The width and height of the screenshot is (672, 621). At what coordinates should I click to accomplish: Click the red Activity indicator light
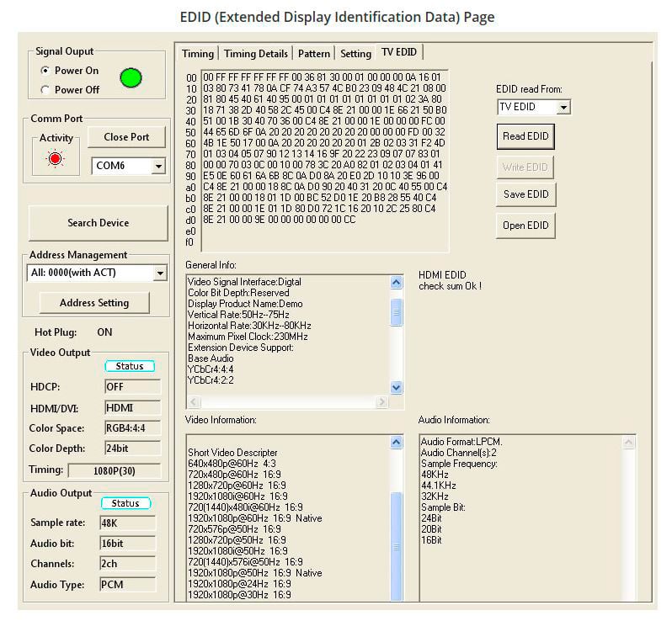(56, 159)
